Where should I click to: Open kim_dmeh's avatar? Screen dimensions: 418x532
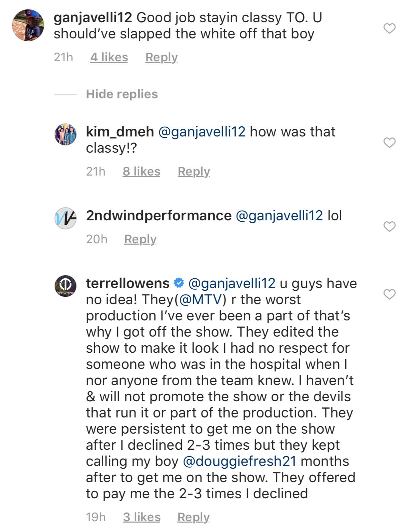pyautogui.click(x=66, y=134)
